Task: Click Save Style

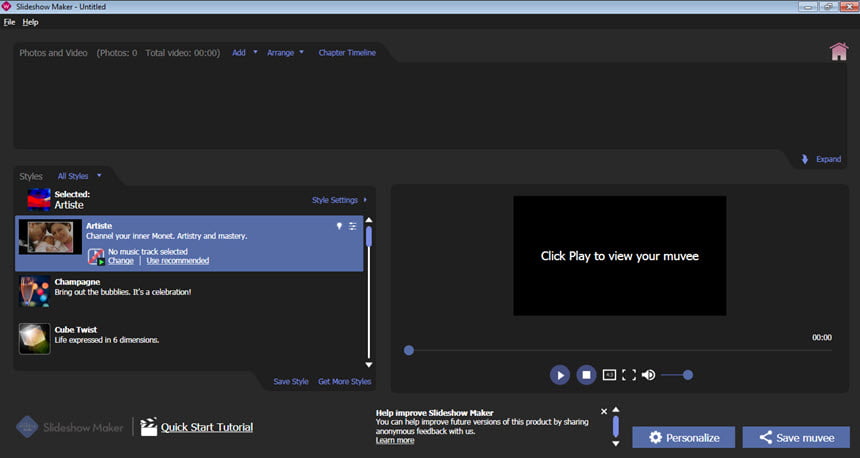Action: pyautogui.click(x=291, y=382)
